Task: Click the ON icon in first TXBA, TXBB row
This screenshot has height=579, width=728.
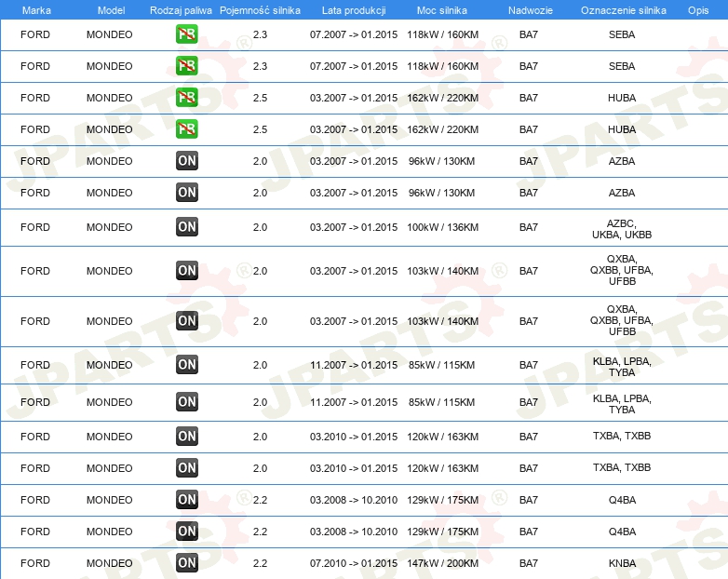Action: pyautogui.click(x=186, y=436)
